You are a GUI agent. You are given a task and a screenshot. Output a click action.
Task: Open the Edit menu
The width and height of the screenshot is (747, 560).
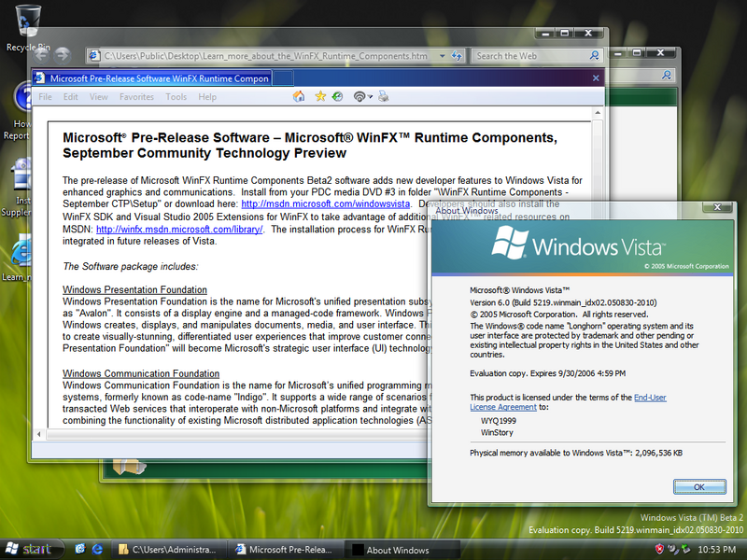coord(71,97)
